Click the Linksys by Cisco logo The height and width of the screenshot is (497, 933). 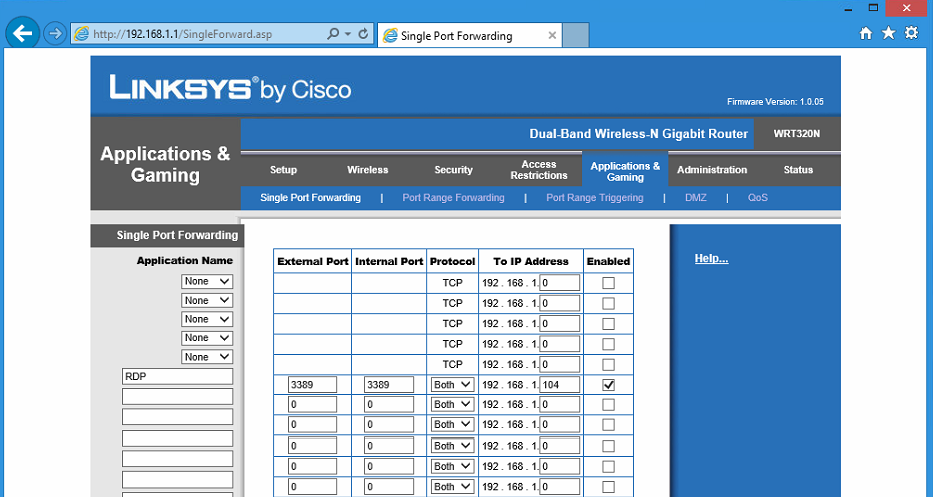230,89
